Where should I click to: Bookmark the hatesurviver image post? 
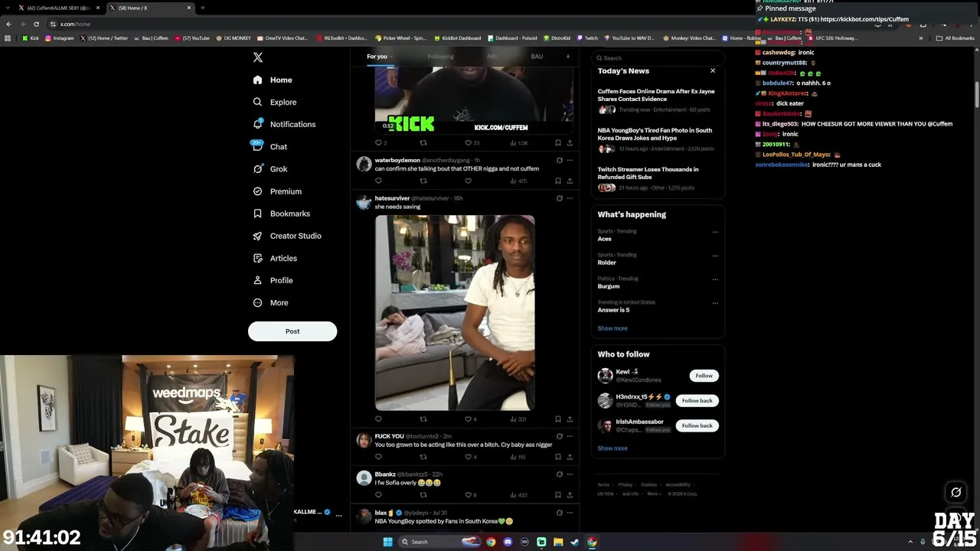tap(557, 419)
